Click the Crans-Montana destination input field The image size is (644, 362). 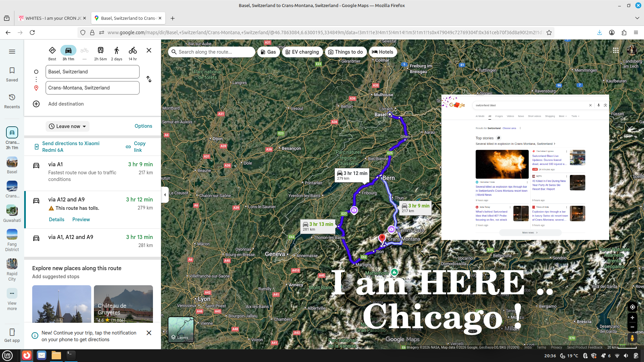(92, 88)
